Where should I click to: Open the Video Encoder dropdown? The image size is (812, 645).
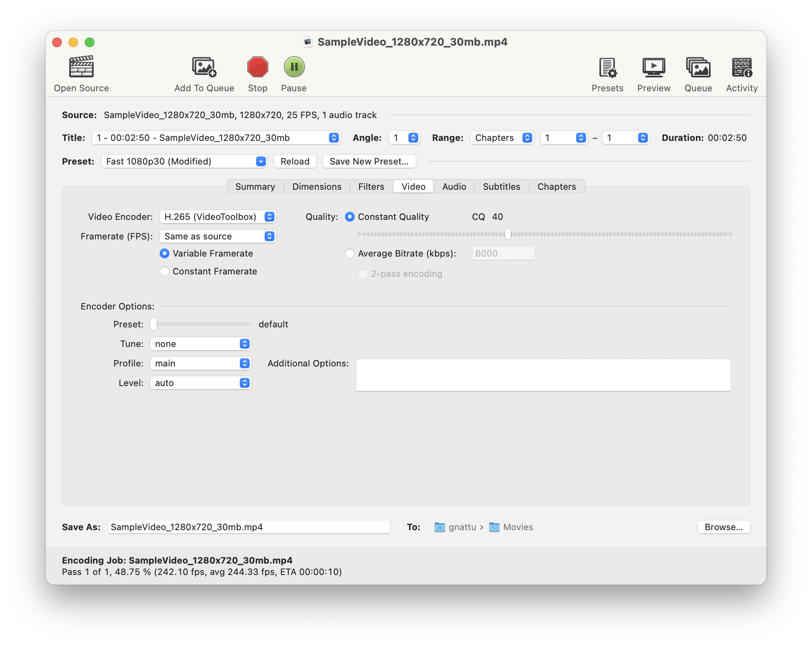coord(217,217)
